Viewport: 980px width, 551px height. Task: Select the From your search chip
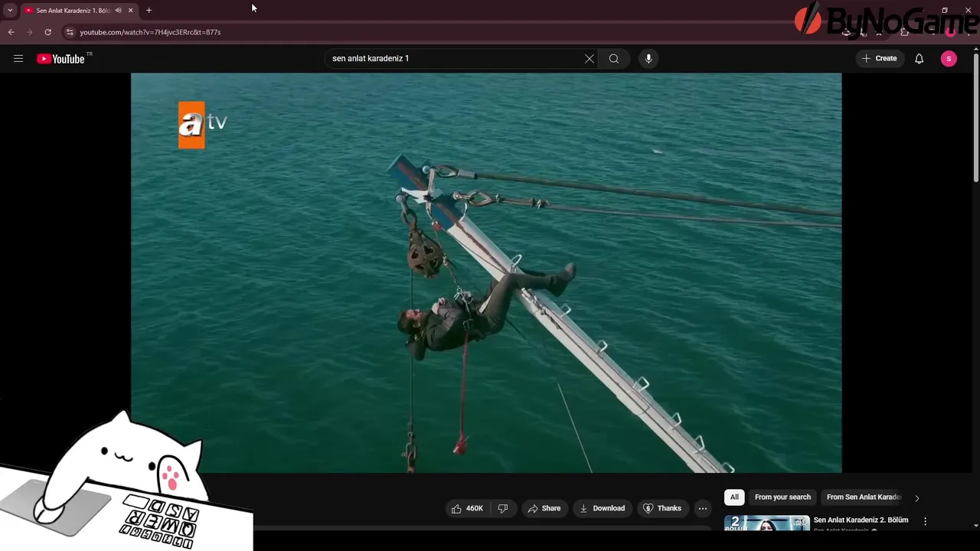(782, 497)
